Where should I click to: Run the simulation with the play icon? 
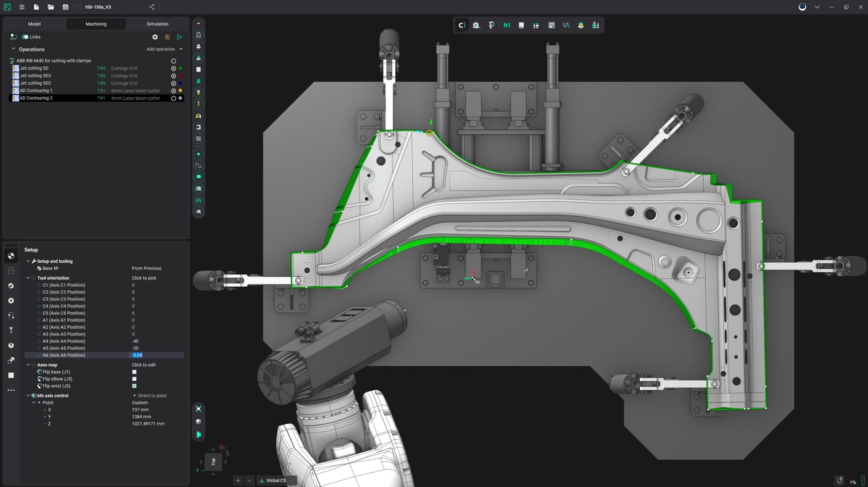179,37
